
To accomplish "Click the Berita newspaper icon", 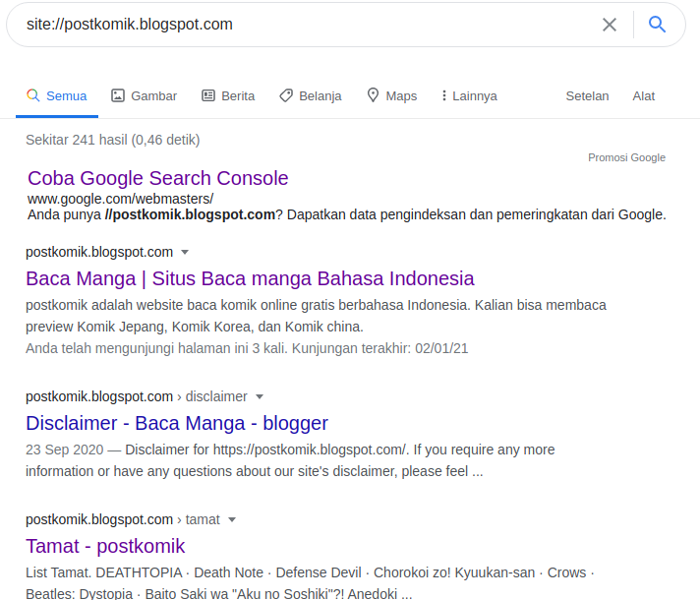I will pos(208,95).
